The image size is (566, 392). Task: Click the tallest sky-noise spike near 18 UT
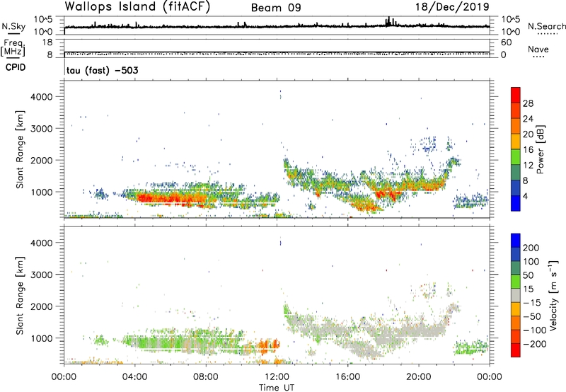388,21
